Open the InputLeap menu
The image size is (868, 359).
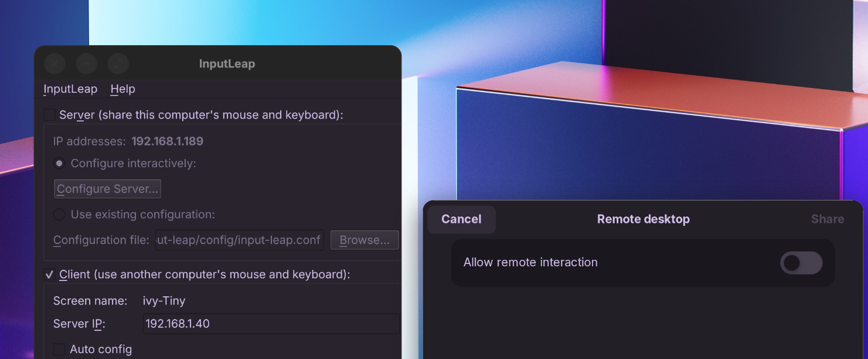click(x=70, y=89)
